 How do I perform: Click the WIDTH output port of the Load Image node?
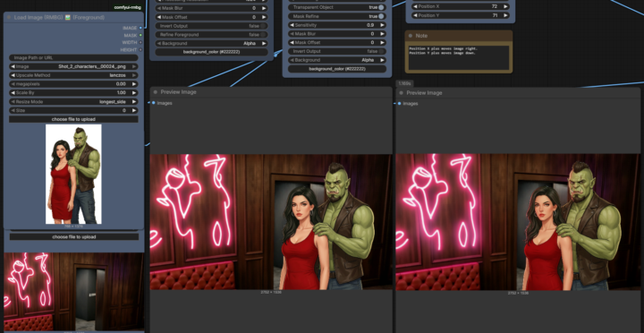[140, 42]
